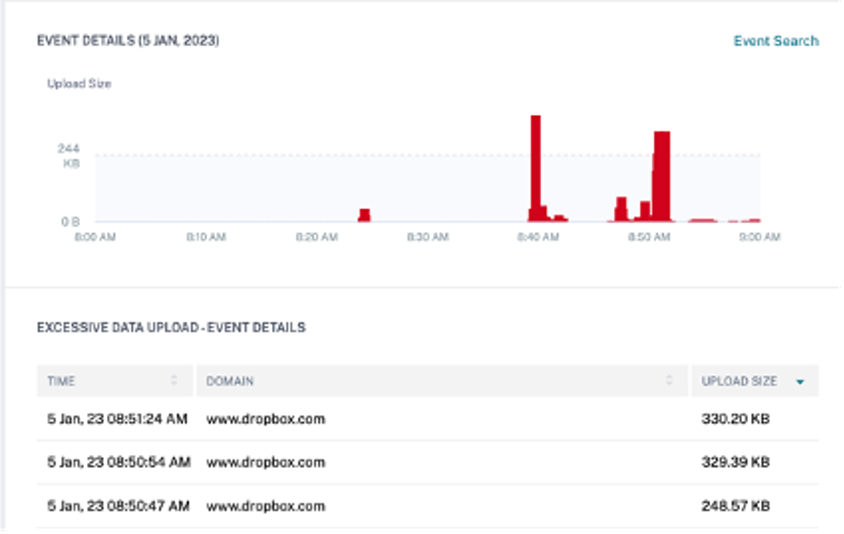Click the small red bar near 8:24 AM

click(x=364, y=214)
